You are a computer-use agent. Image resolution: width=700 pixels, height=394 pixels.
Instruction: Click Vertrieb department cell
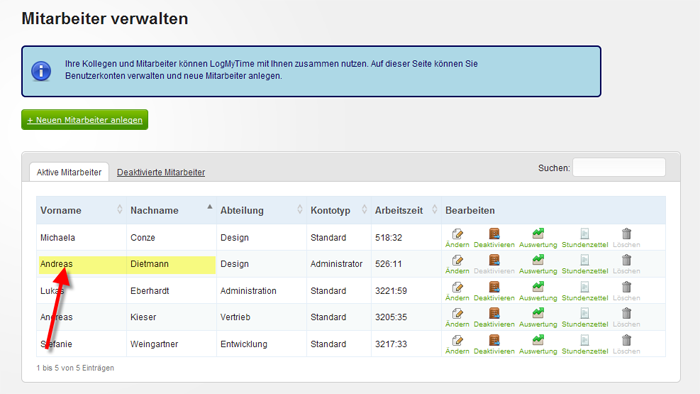[235, 317]
